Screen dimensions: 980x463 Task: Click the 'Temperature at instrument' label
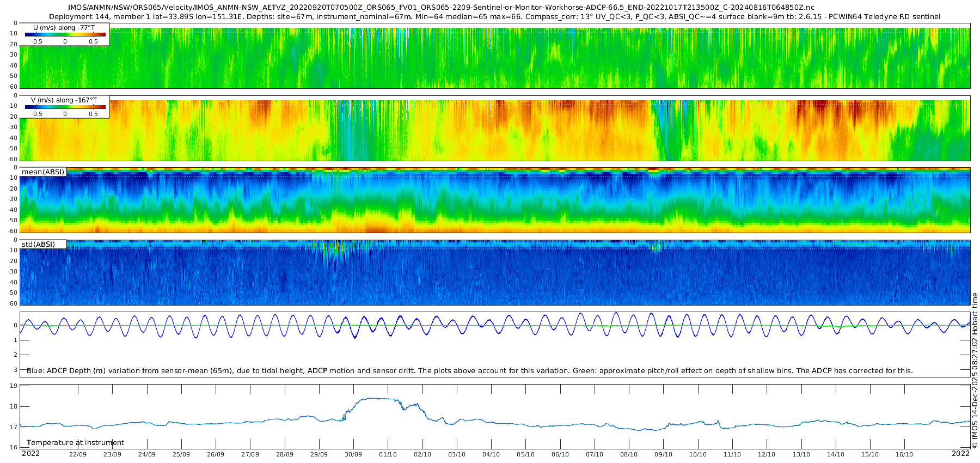coord(75,443)
